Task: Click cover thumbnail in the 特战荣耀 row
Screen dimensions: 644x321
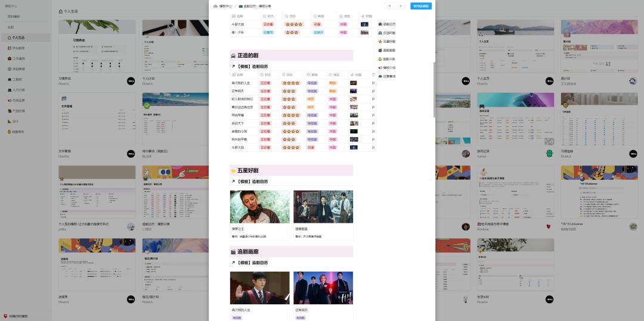Action: [x=354, y=115]
